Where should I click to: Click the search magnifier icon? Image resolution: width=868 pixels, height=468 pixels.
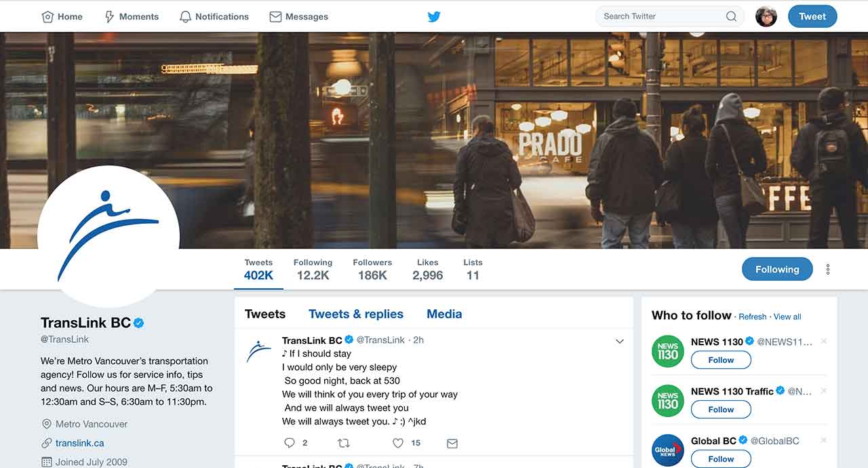pyautogui.click(x=731, y=16)
